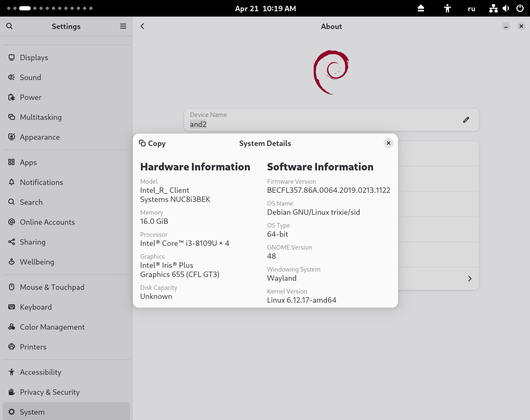
Task: Go back from the About page
Action: tap(142, 26)
